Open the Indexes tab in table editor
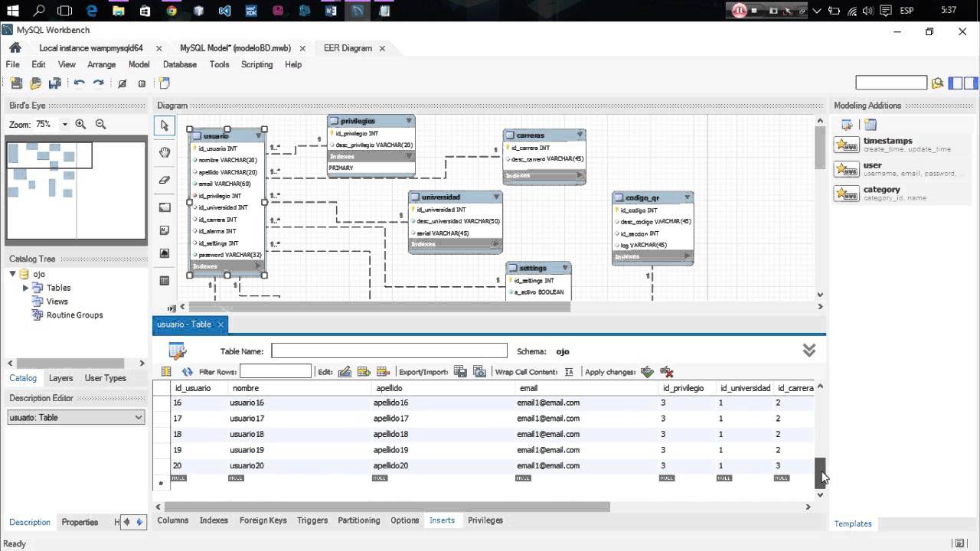The image size is (980, 551). [x=214, y=520]
